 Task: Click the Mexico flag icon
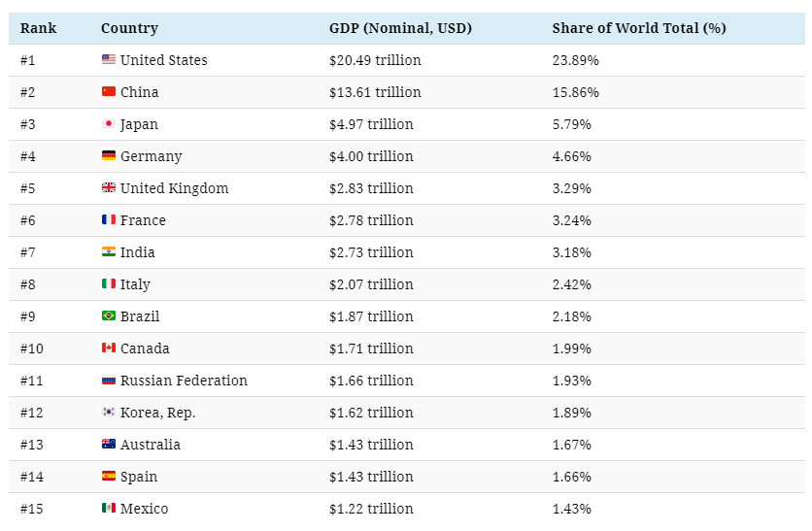109,509
